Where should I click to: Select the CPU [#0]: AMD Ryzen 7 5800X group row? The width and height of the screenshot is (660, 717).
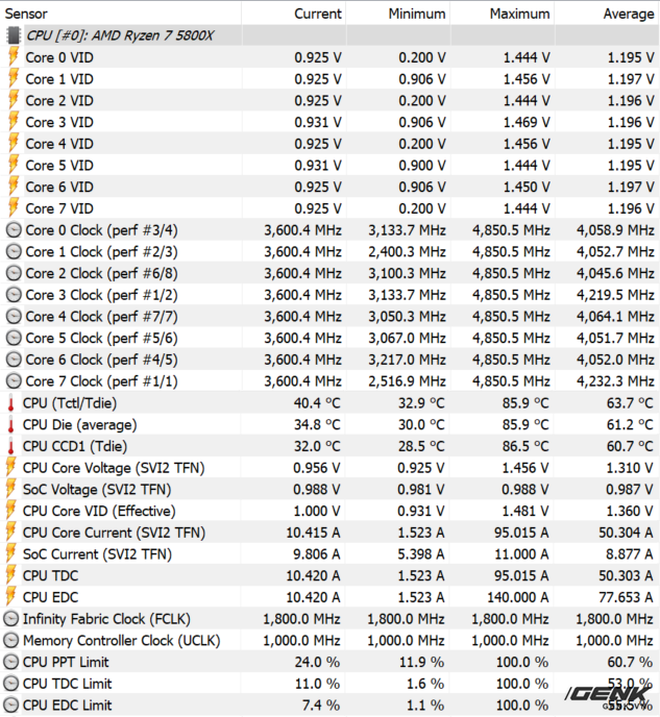pos(330,36)
